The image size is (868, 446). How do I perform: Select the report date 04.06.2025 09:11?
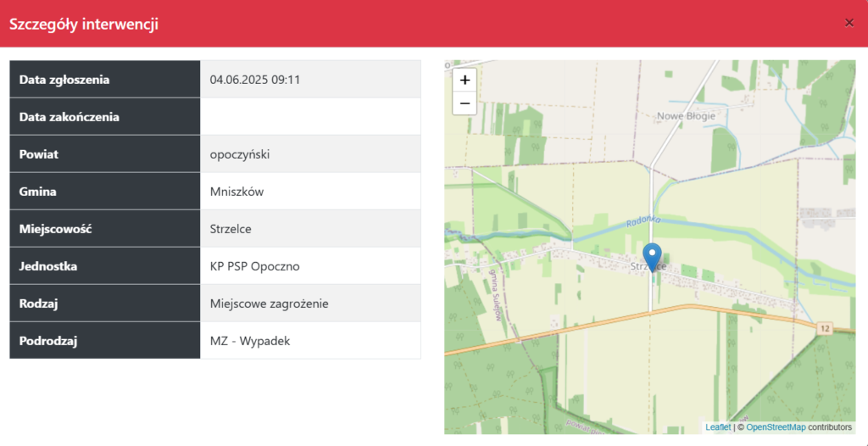(x=255, y=80)
